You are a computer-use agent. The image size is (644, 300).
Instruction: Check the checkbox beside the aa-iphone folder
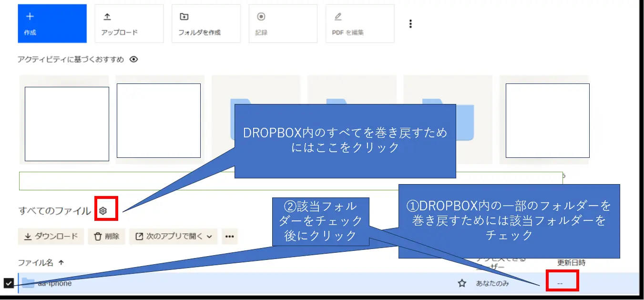[8, 283]
